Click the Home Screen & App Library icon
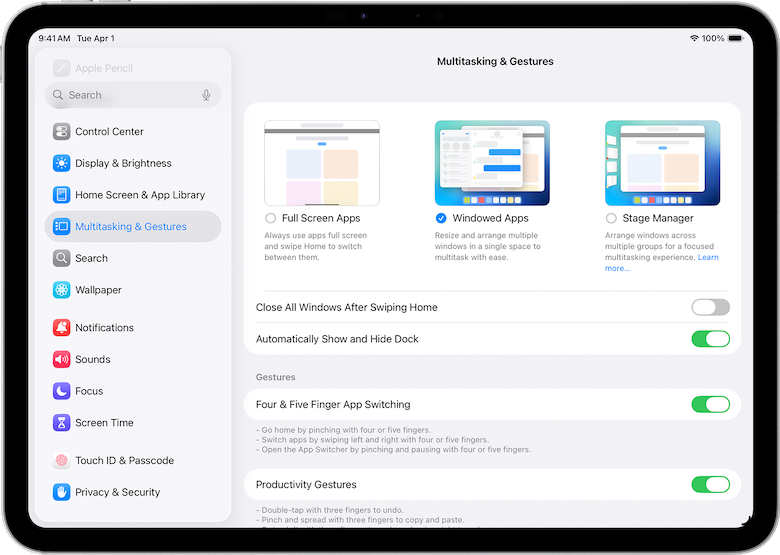The height and width of the screenshot is (555, 780). [62, 195]
